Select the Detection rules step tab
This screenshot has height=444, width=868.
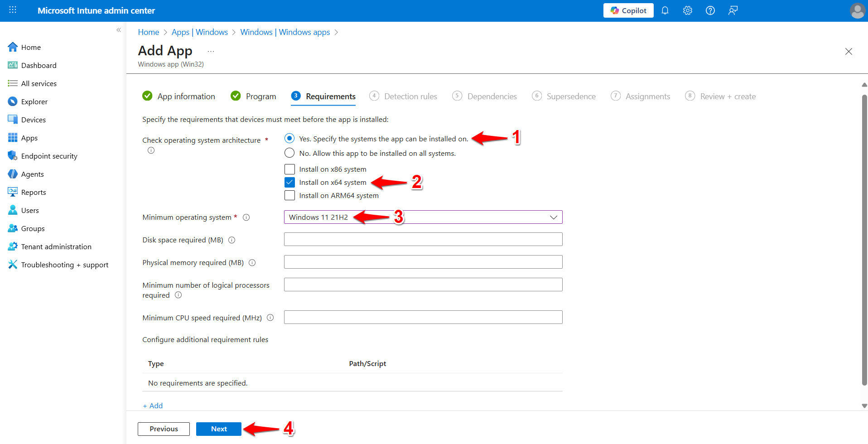(403, 96)
